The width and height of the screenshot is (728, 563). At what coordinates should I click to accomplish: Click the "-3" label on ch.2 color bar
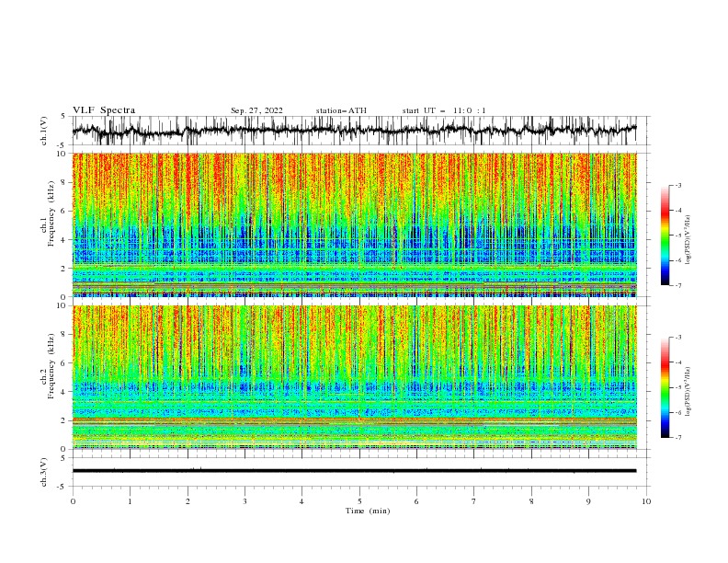[x=678, y=338]
